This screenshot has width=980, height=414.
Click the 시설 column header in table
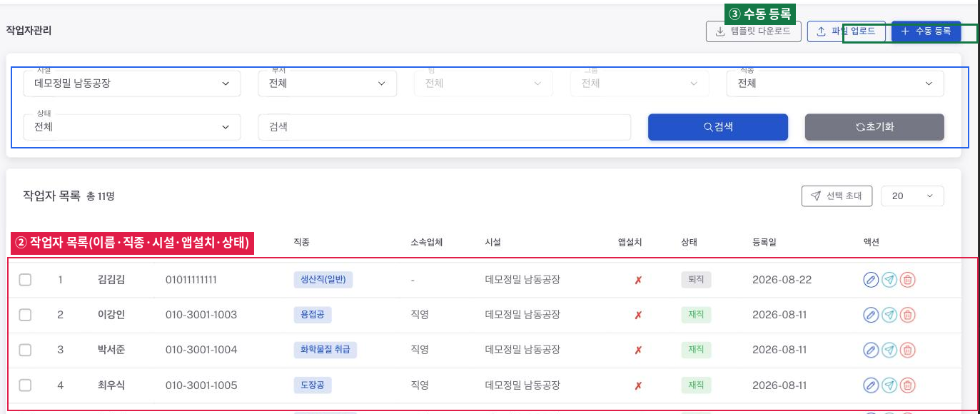click(492, 243)
